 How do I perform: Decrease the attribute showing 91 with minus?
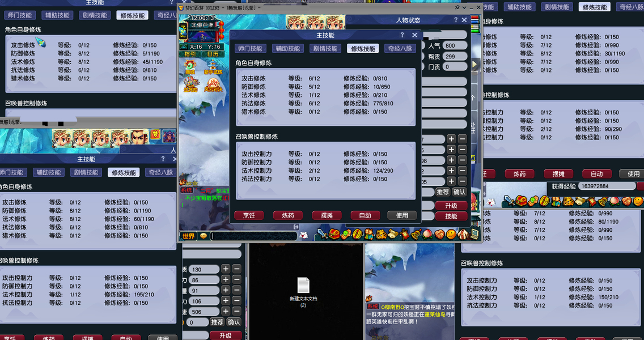tap(237, 290)
